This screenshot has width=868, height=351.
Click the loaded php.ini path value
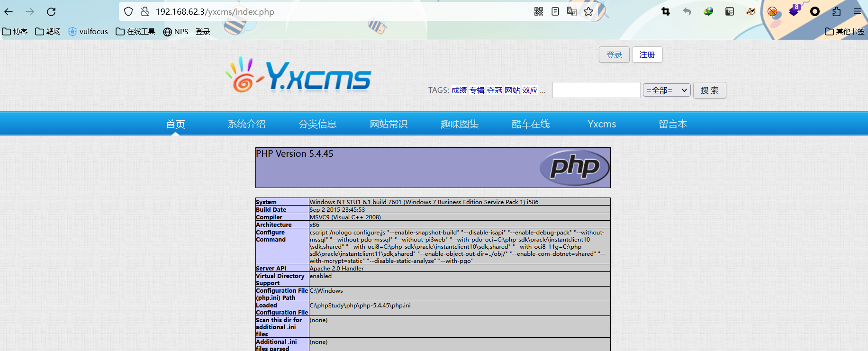[x=360, y=305]
